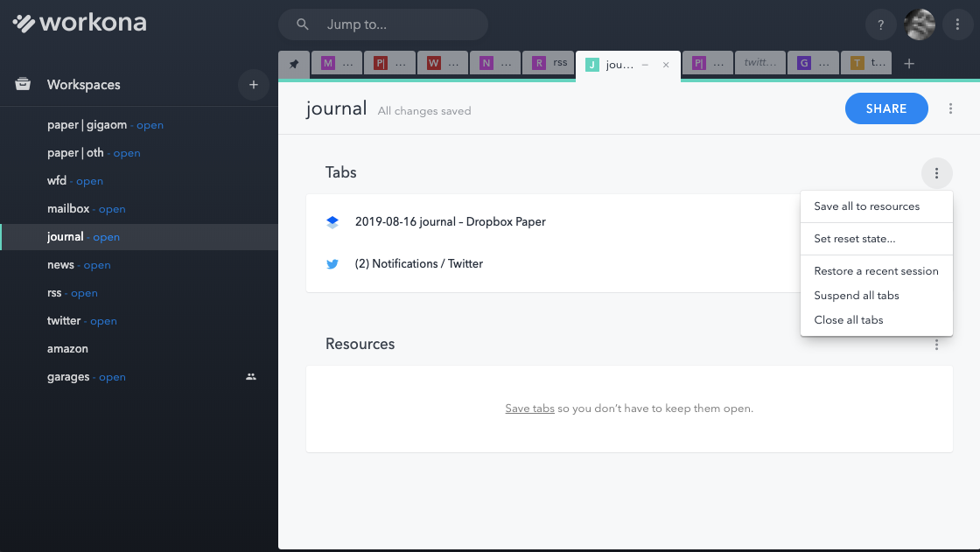The width and height of the screenshot is (980, 552).
Task: Add a new workspace with plus button
Action: point(253,84)
